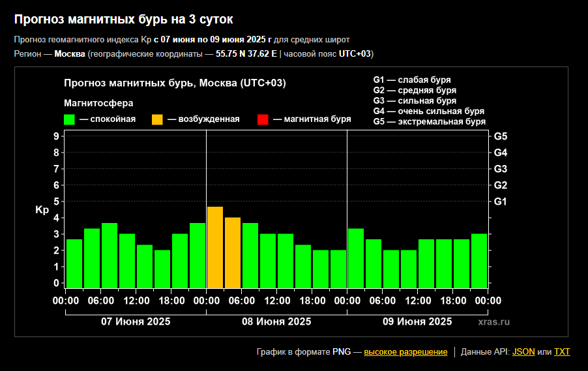Click the red магнитная буря legend swatch
The height and width of the screenshot is (371, 588).
pyautogui.click(x=263, y=119)
